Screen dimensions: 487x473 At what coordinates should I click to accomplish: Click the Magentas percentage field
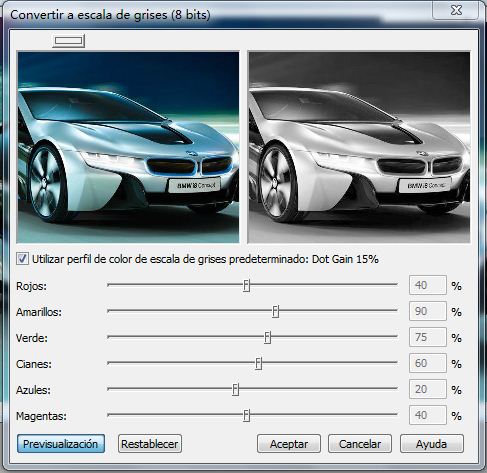pyautogui.click(x=428, y=415)
